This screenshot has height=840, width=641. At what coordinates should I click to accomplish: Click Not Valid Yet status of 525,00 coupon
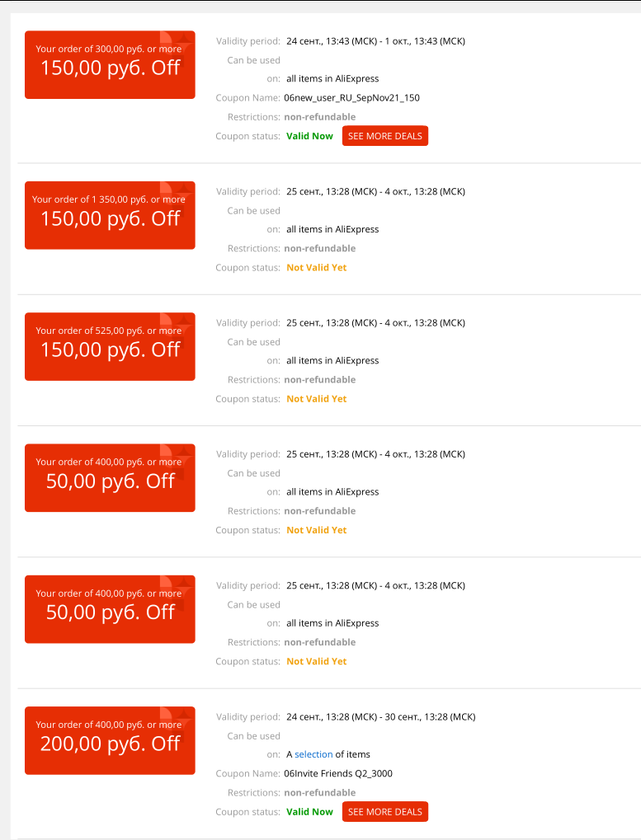[317, 399]
